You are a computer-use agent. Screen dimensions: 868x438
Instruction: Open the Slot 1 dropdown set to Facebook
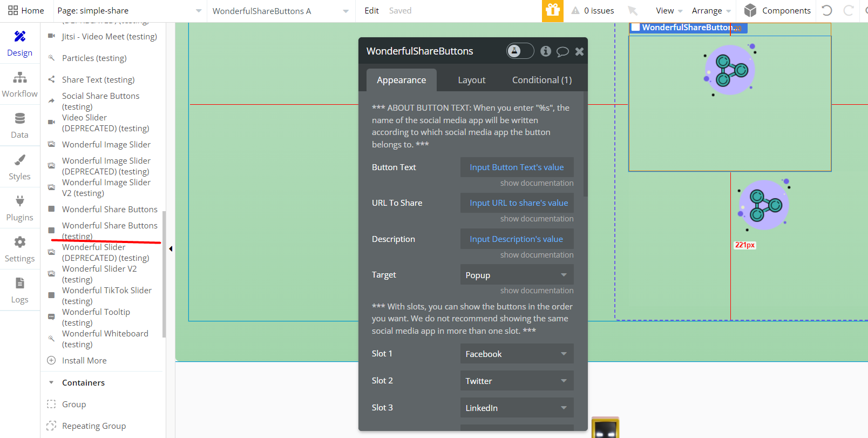[x=517, y=354]
